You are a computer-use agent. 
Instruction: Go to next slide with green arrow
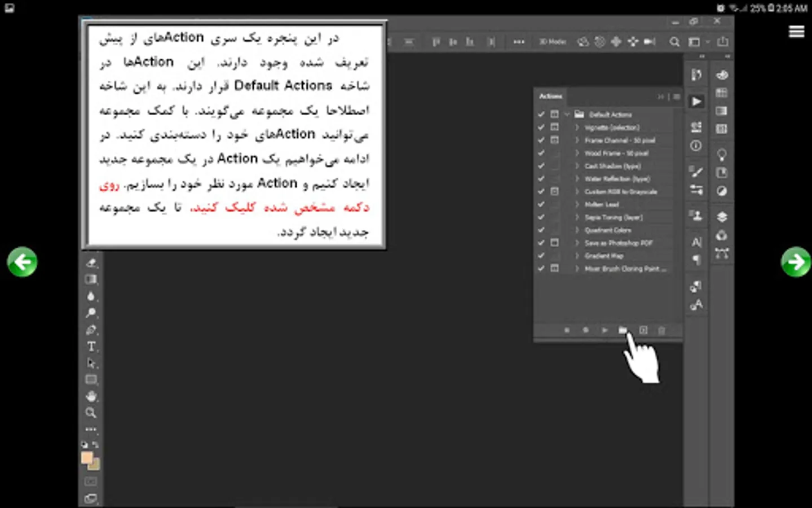tap(796, 261)
